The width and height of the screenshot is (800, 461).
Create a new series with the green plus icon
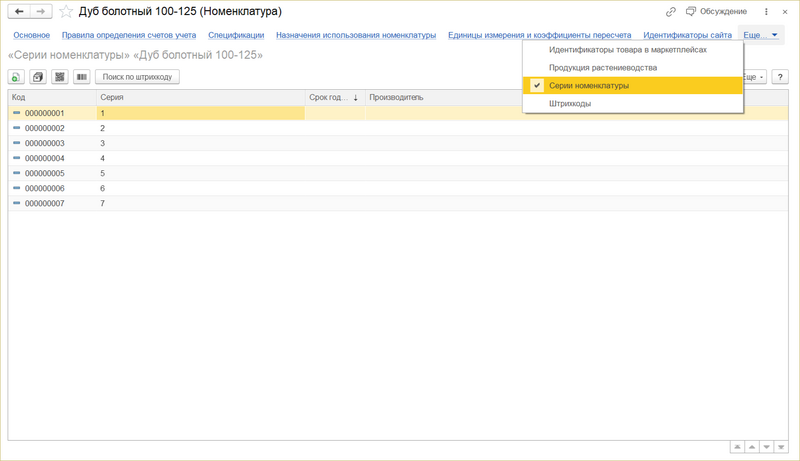16,77
